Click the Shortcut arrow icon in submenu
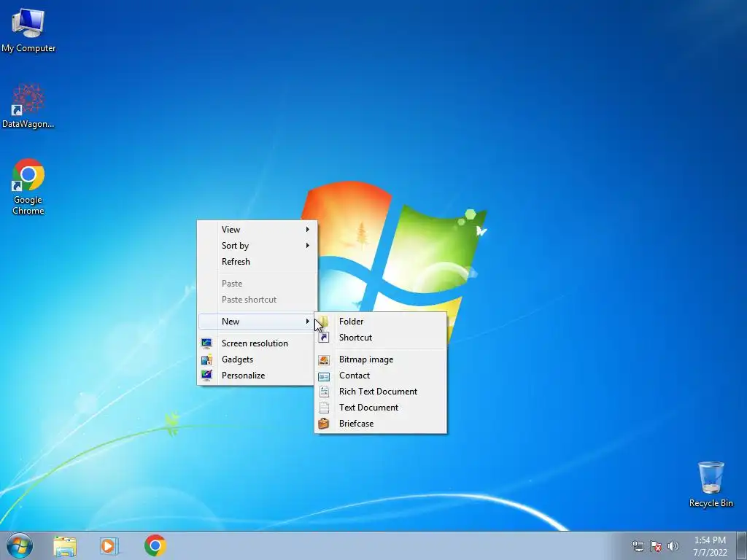Image resolution: width=747 pixels, height=560 pixels. [x=324, y=338]
